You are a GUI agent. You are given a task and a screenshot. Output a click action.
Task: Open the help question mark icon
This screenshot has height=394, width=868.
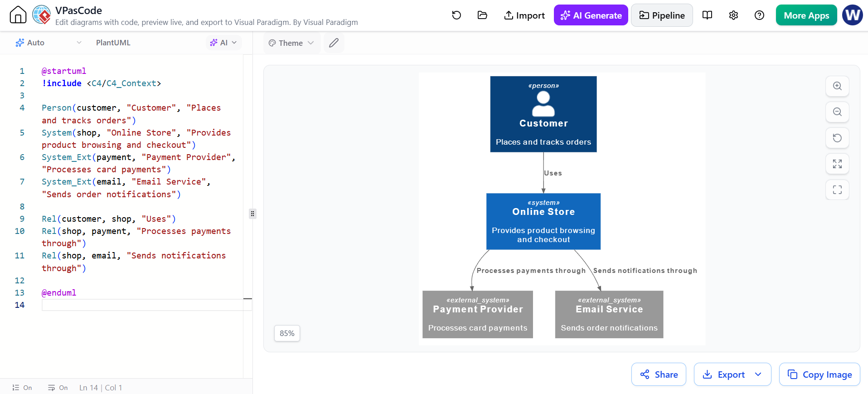[759, 15]
